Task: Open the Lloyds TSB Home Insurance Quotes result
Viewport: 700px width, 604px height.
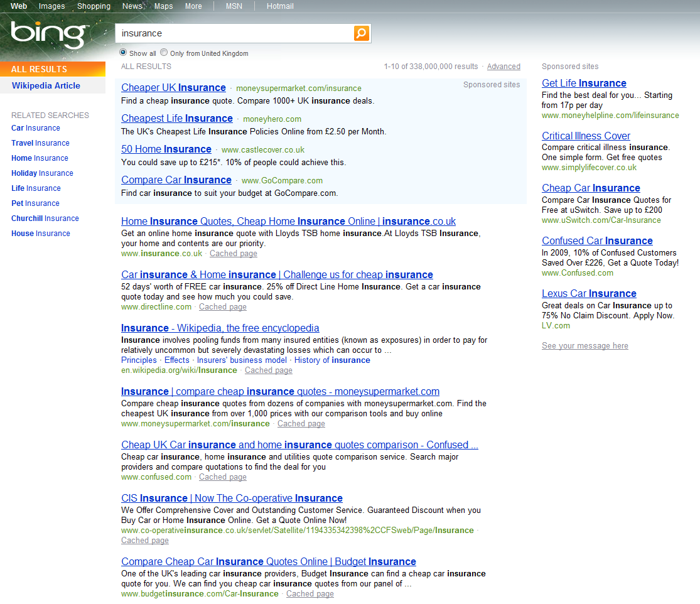Action: tap(288, 222)
